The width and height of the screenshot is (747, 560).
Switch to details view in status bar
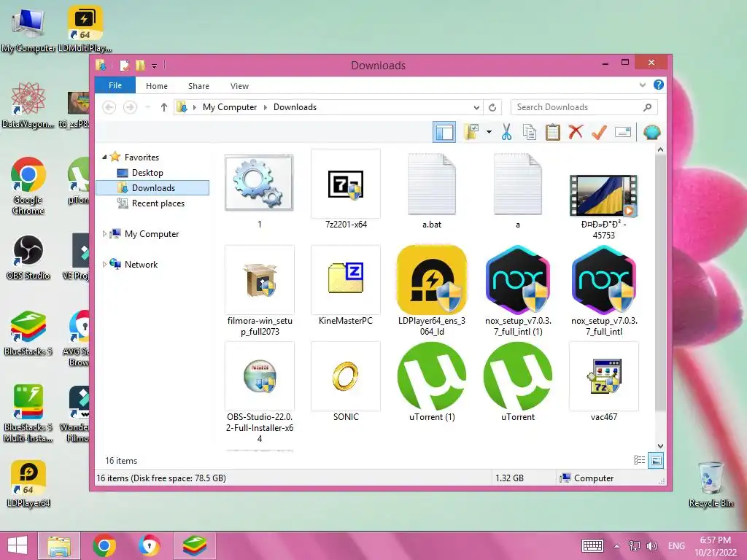pos(639,460)
